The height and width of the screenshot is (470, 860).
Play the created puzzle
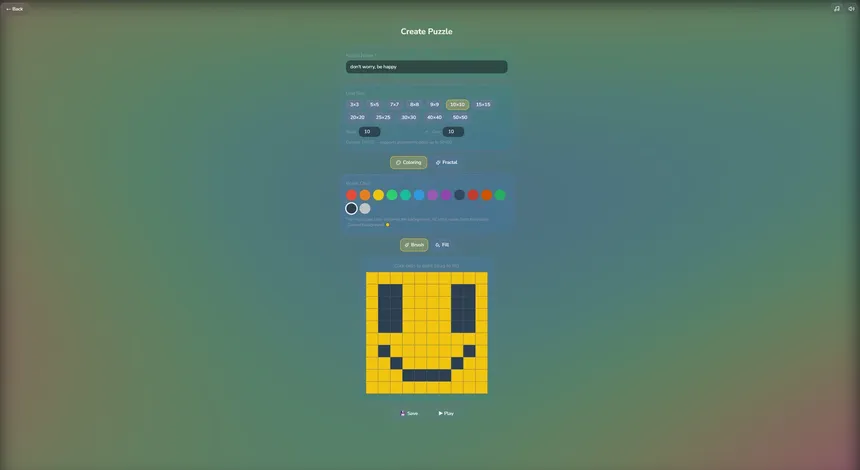(446, 413)
